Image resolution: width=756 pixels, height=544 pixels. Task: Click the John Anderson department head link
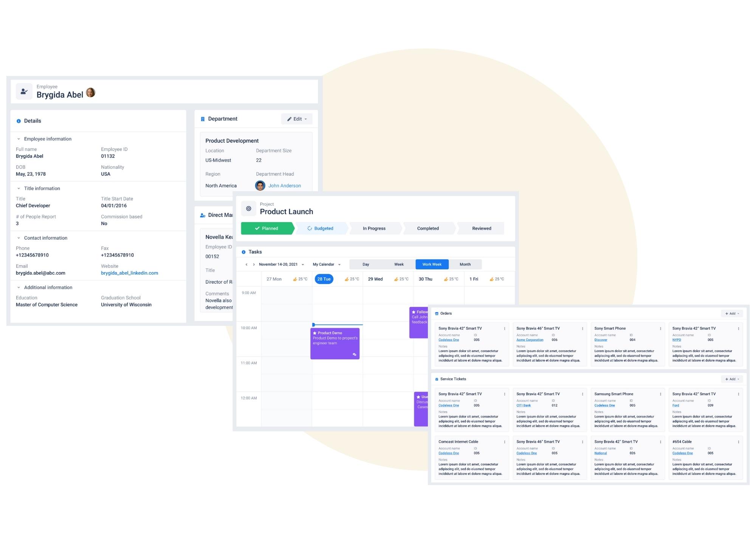tap(285, 185)
